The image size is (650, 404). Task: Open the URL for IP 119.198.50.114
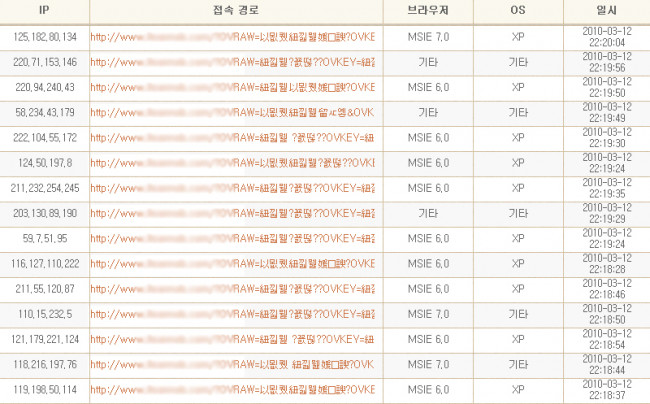click(x=233, y=390)
